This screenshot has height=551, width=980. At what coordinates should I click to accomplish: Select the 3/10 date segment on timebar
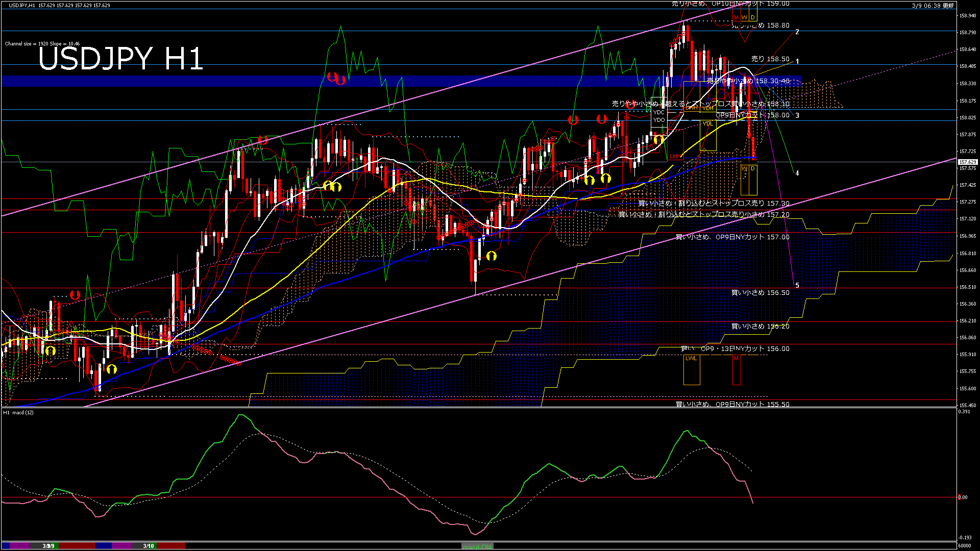click(149, 546)
